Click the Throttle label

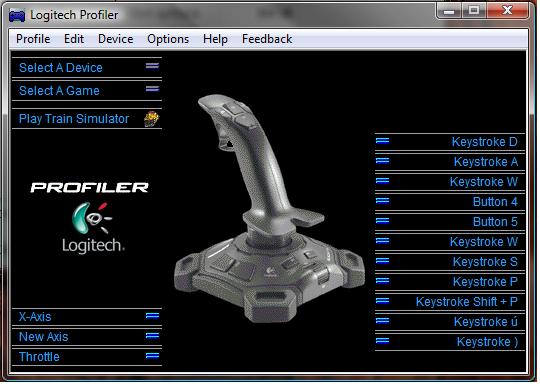[x=39, y=357]
